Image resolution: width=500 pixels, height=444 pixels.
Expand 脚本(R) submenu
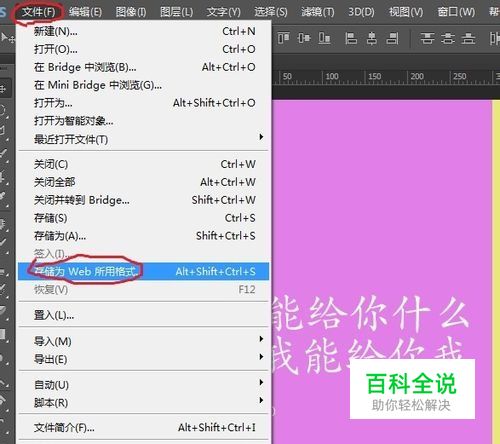[x=144, y=403]
